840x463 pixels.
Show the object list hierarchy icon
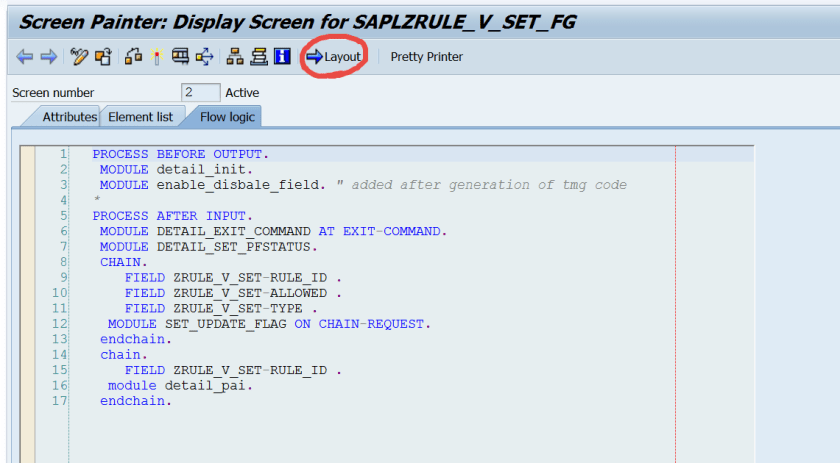click(235, 56)
